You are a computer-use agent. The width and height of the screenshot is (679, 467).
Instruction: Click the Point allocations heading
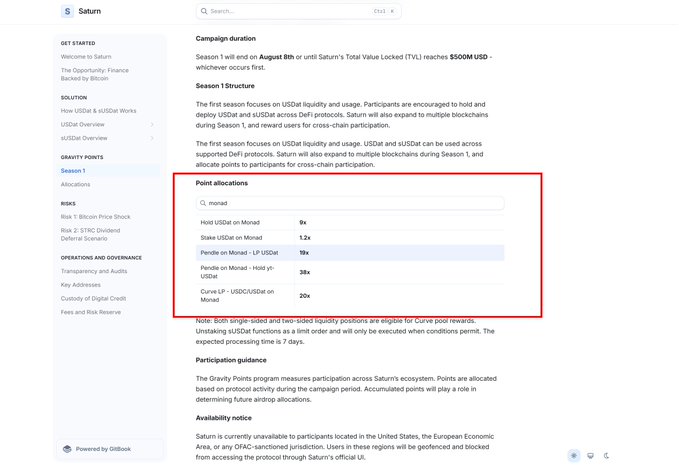point(222,183)
